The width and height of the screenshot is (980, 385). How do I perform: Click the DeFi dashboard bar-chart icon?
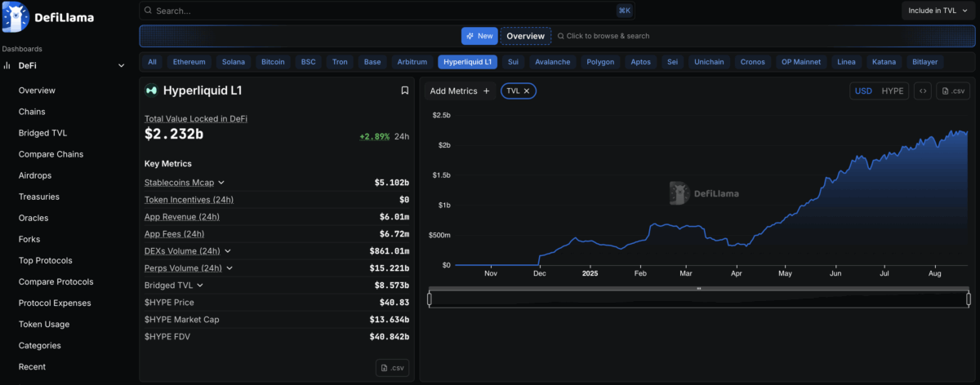point(7,65)
